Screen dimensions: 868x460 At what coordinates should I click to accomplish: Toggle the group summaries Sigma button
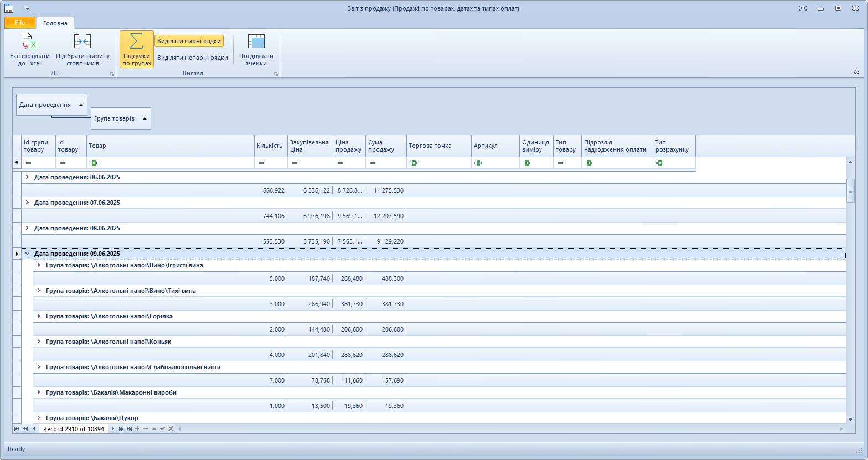coord(137,49)
